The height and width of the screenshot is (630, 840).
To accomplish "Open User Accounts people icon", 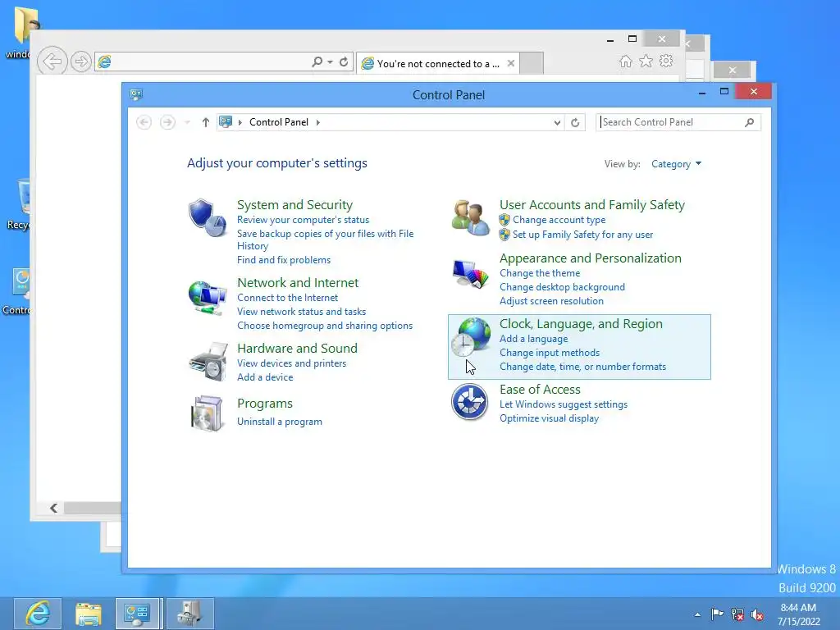I will click(470, 217).
